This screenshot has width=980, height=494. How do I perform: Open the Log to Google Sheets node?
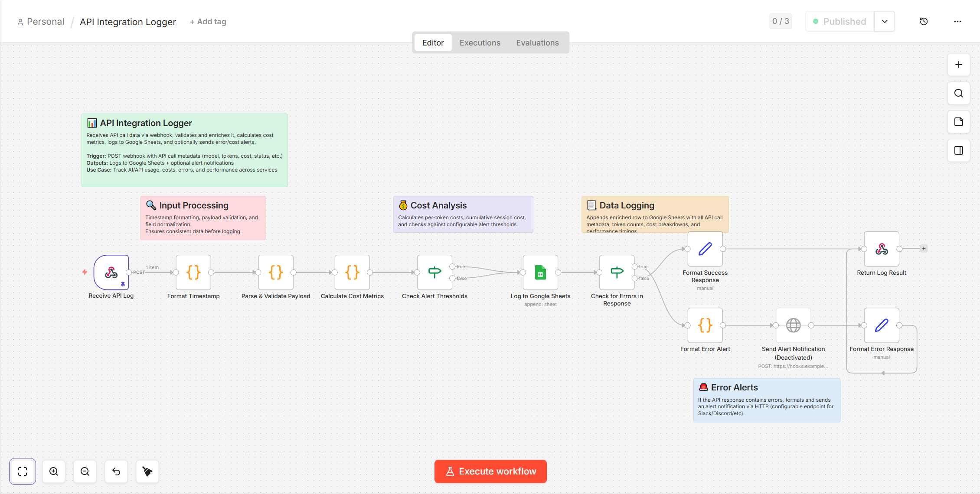click(x=540, y=273)
